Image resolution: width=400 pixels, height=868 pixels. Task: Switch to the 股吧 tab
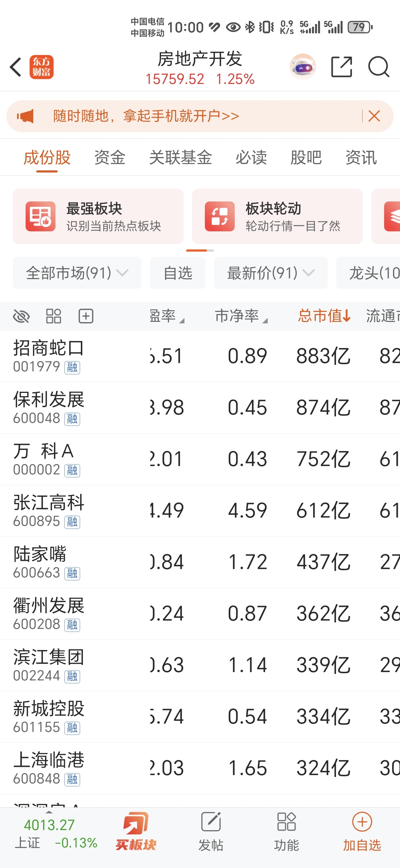[x=306, y=157]
